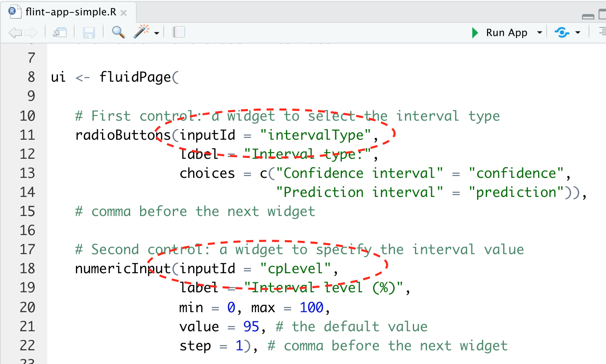Click the blue reload app icon

[562, 32]
